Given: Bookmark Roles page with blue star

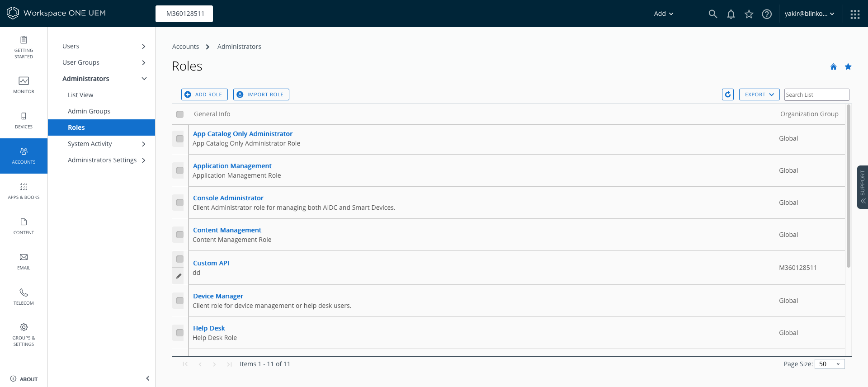Looking at the screenshot, I should (x=848, y=66).
